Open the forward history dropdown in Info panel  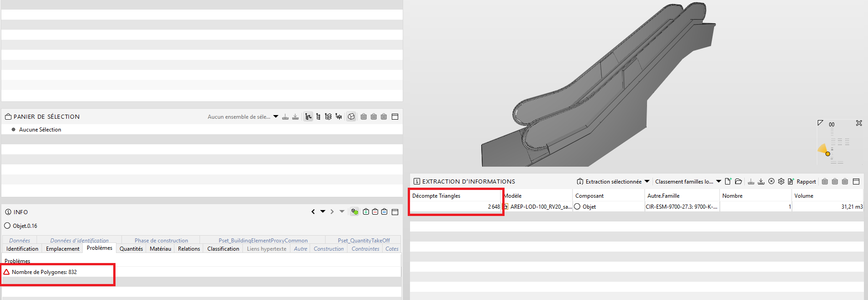[342, 212]
